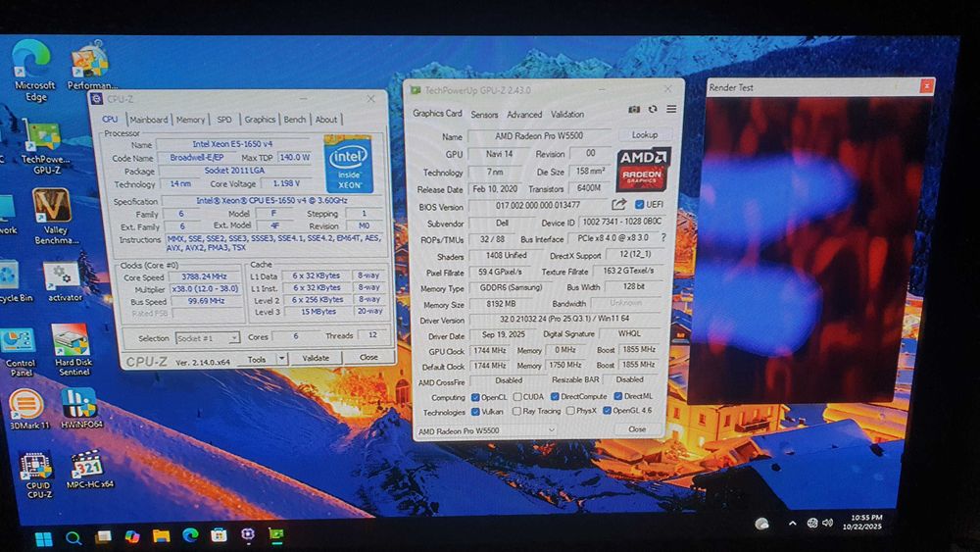The height and width of the screenshot is (552, 980).
Task: Switch to the SPD tab in CPU-Z
Action: pos(224,120)
